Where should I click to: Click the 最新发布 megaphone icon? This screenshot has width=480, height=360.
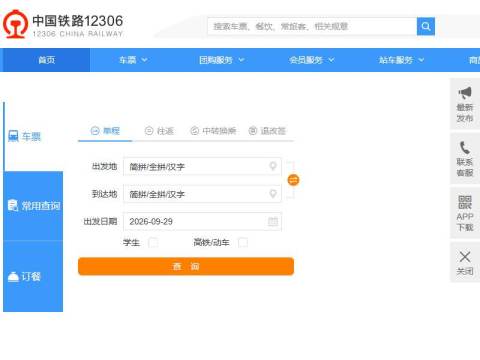click(465, 93)
